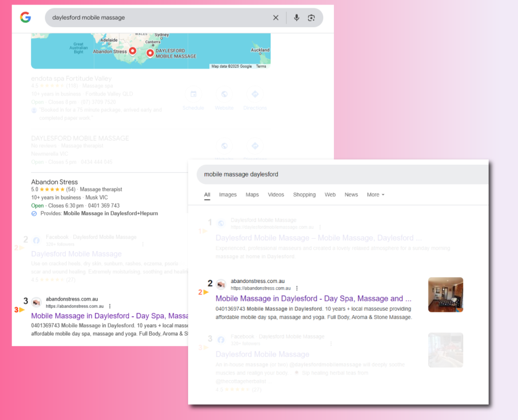The image size is (518, 420).
Task: Click Directions icon for DAYLESFORD MOBILE MASSAGE listing
Action: point(255,146)
